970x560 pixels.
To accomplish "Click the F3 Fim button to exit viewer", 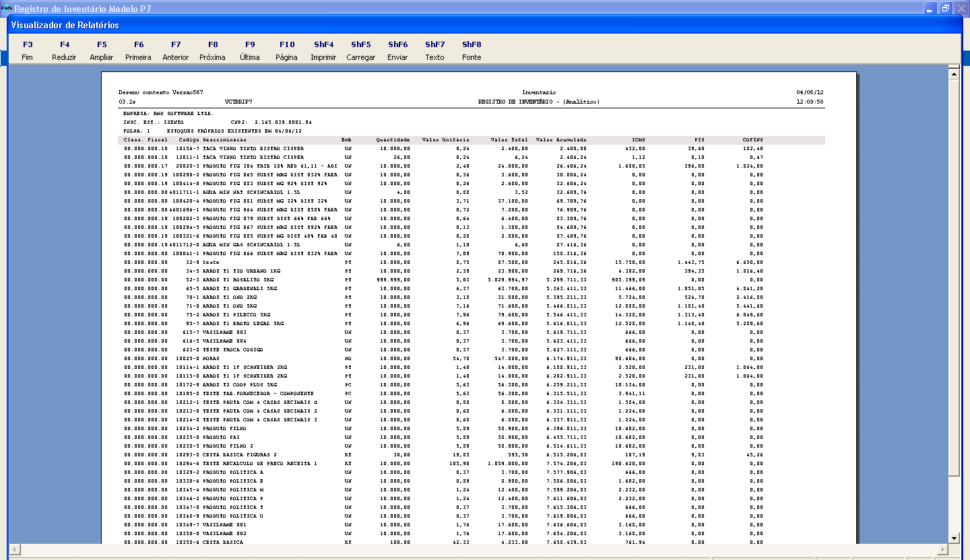I will (27, 50).
